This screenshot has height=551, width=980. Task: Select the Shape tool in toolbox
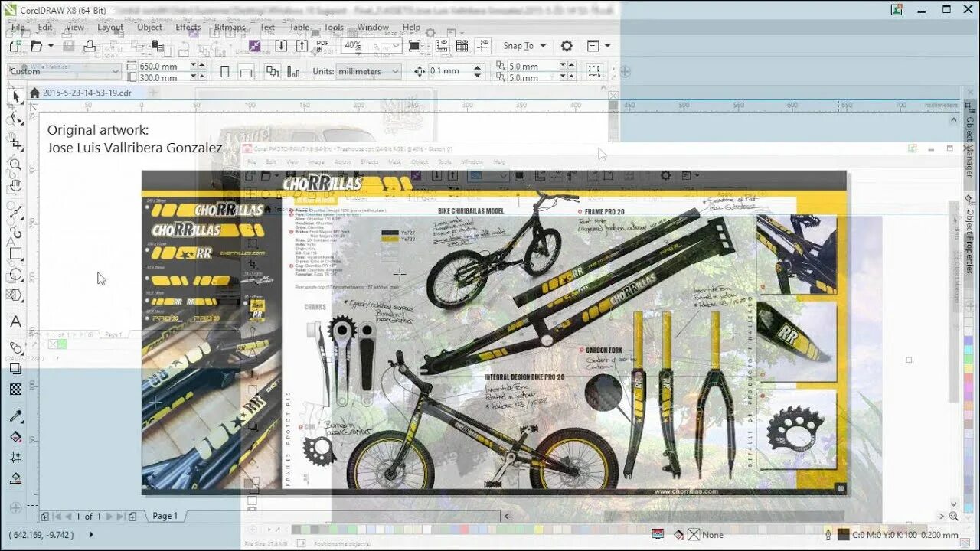pos(15,119)
